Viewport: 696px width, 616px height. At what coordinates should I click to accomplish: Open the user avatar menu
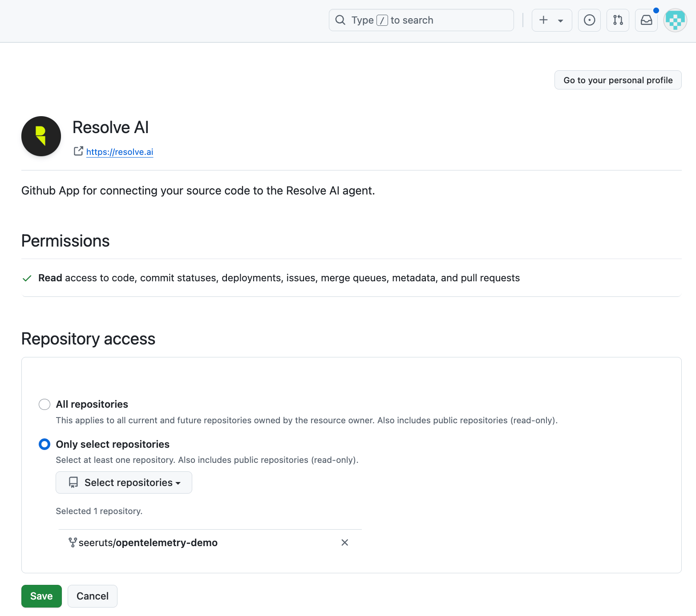tap(675, 20)
